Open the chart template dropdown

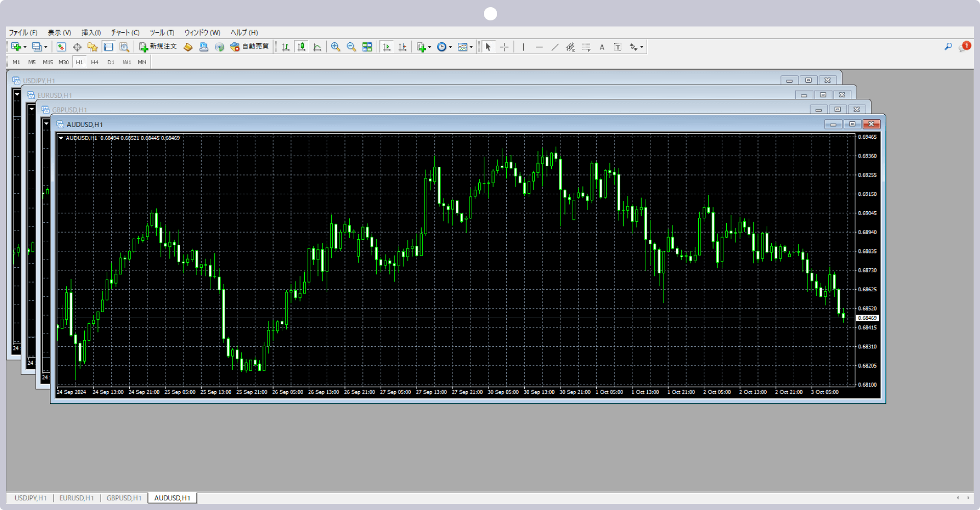click(471, 47)
